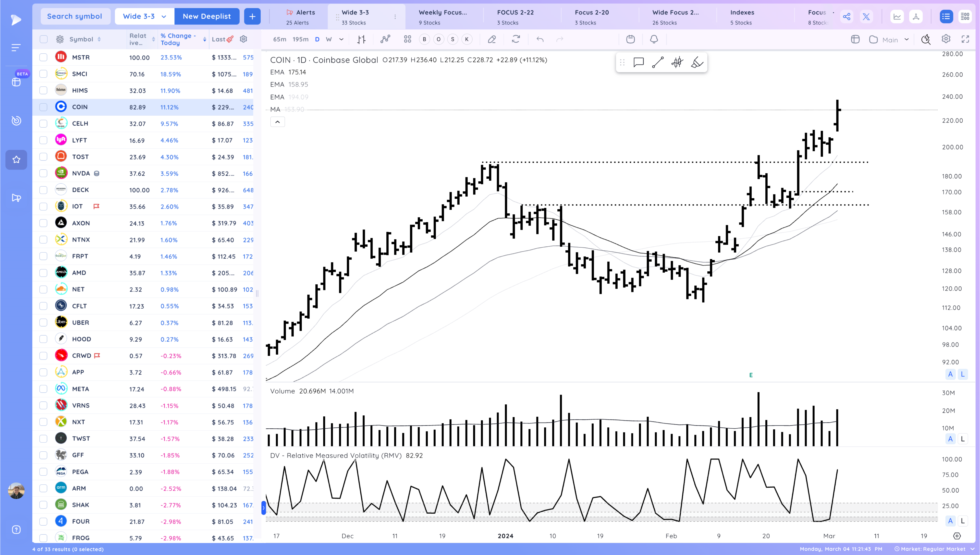Open the target radar icon in sidebar
The width and height of the screenshot is (980, 555).
[16, 121]
